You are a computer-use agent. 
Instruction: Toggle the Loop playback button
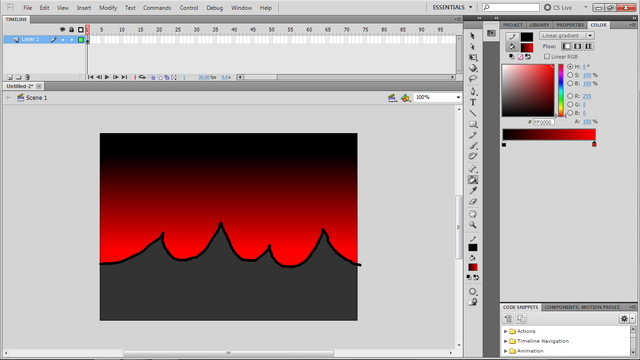pyautogui.click(x=142, y=77)
